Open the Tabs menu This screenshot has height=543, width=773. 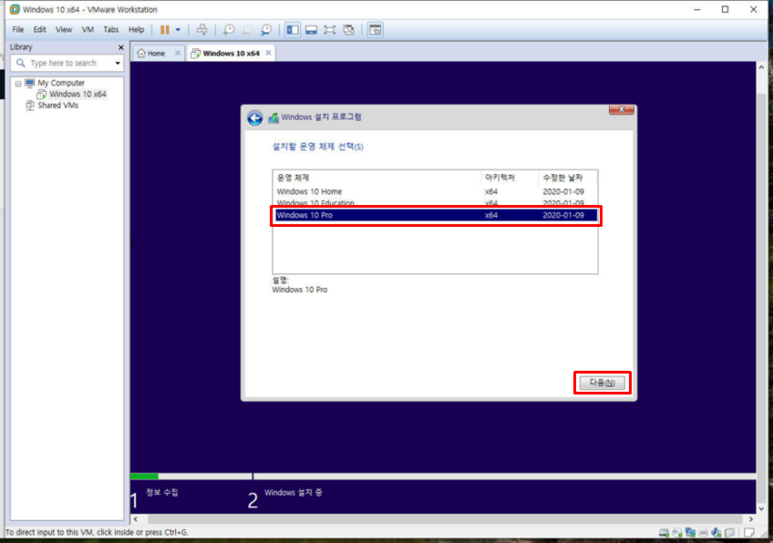111,30
